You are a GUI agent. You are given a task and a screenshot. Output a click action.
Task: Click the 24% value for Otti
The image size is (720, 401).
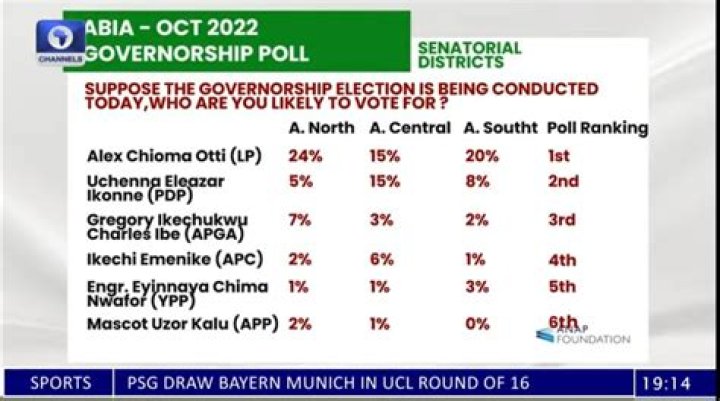pos(303,156)
